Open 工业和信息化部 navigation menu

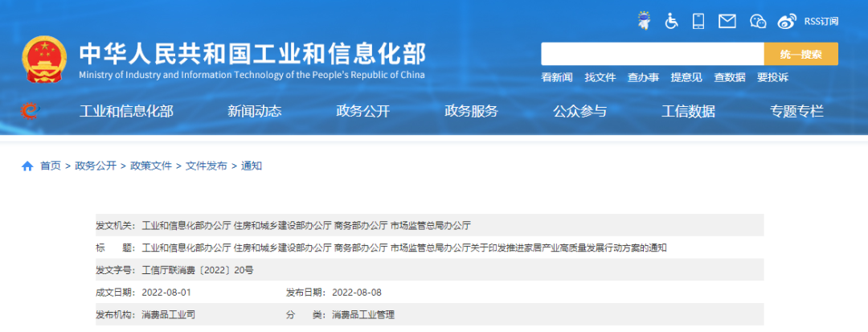click(126, 112)
